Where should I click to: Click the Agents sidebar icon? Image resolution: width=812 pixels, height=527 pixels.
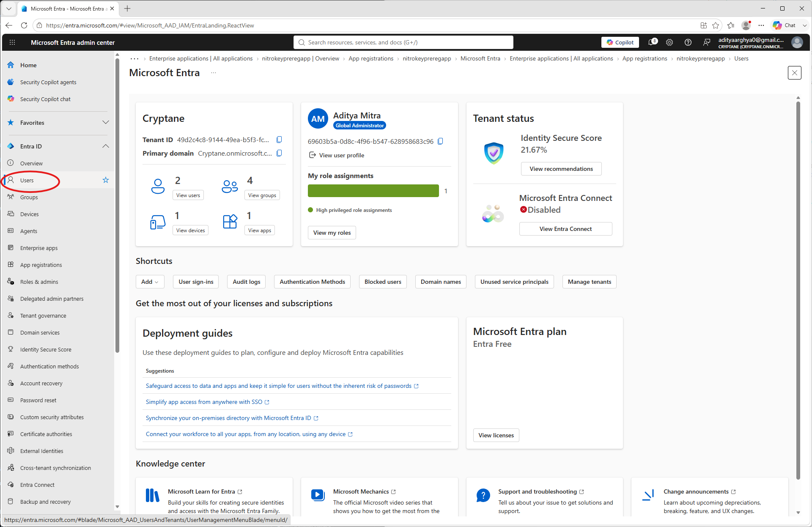pos(11,231)
